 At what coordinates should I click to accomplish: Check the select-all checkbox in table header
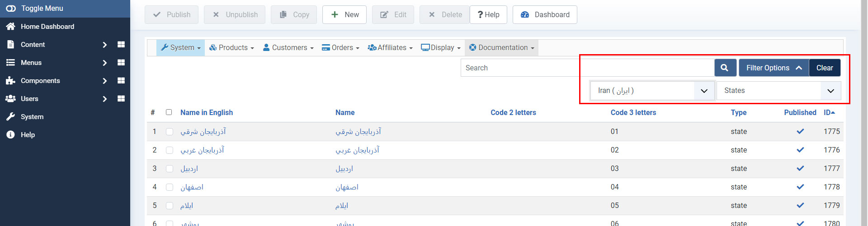coord(169,112)
